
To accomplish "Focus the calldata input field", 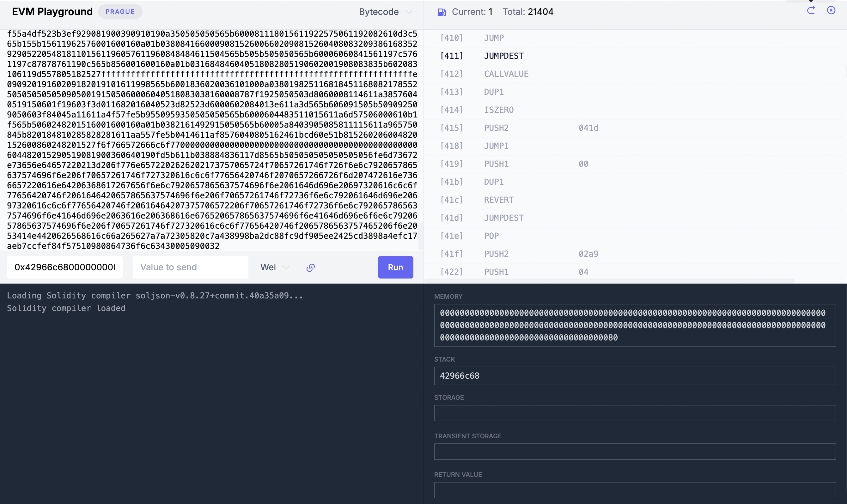I will coord(64,267).
